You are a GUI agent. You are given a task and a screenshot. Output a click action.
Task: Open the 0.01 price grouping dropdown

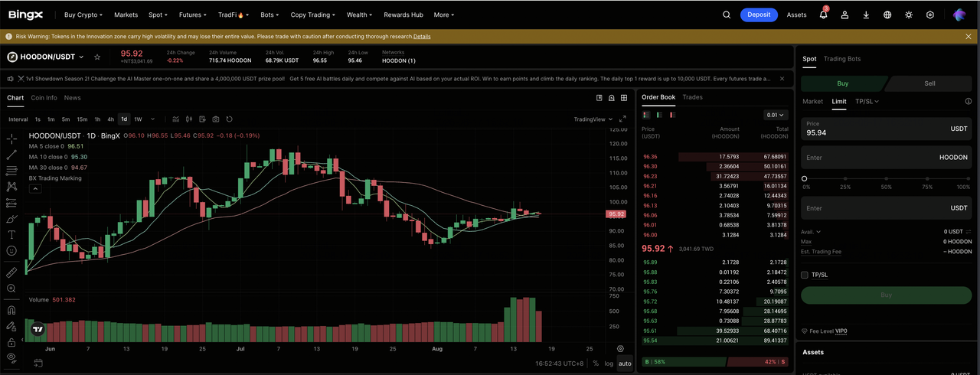tap(776, 115)
